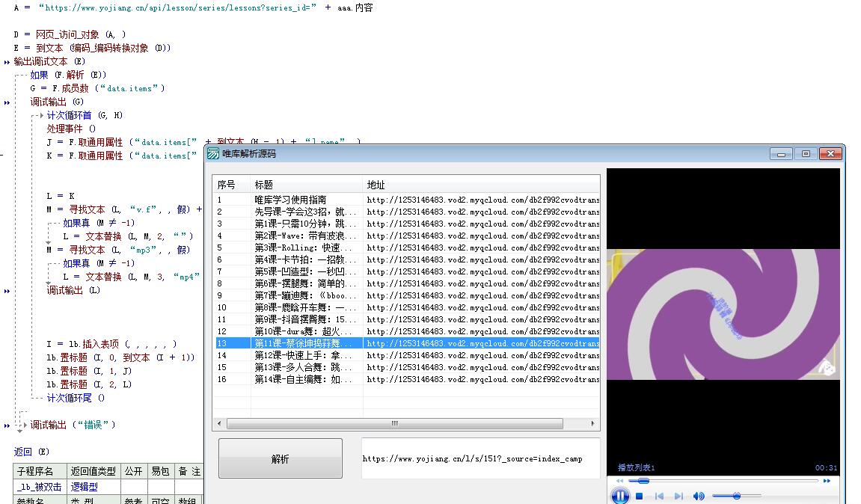
Task: Select row 第3课-Rolling
Action: click(x=406, y=248)
